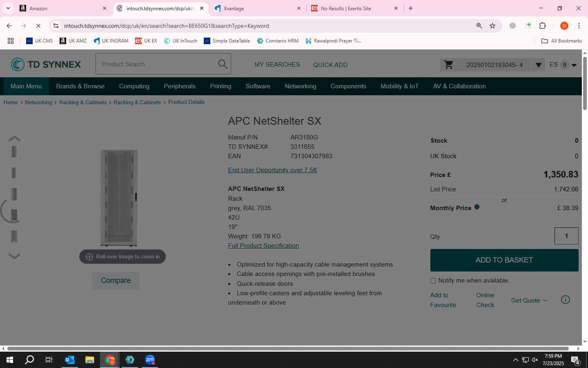Select the fifth rack thumbnail
This screenshot has width=588, height=368.
pos(14,236)
